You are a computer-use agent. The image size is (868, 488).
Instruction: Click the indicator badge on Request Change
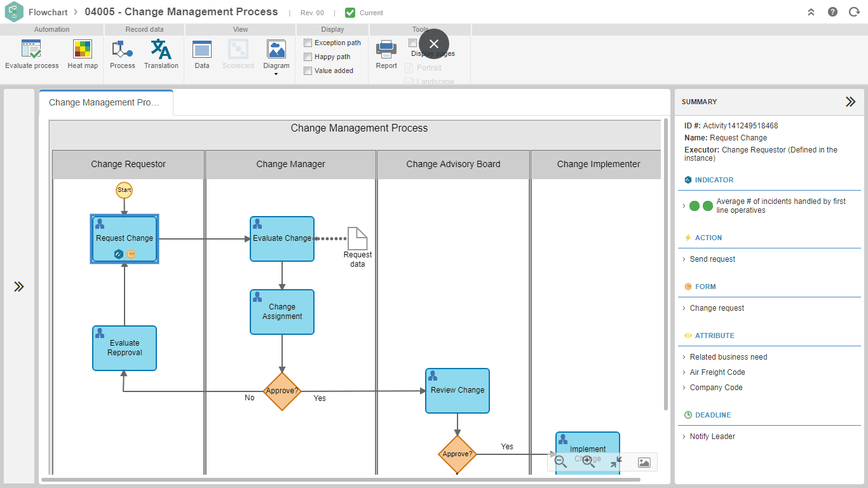click(118, 254)
